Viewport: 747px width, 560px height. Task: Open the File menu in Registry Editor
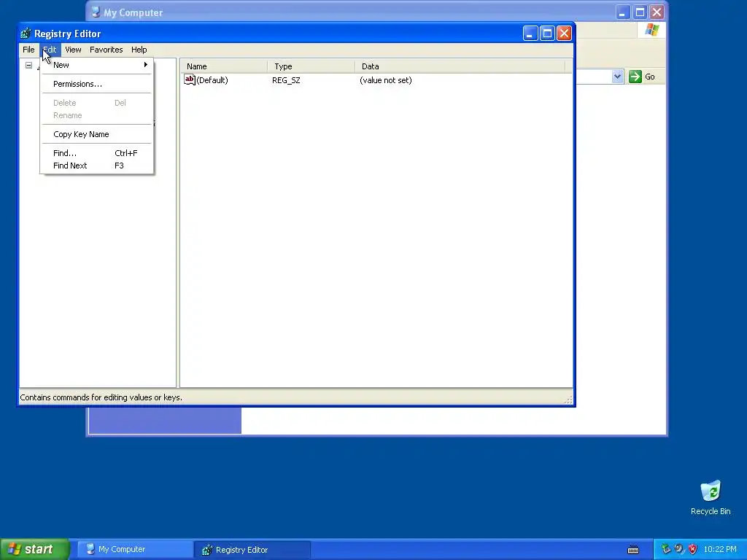28,50
